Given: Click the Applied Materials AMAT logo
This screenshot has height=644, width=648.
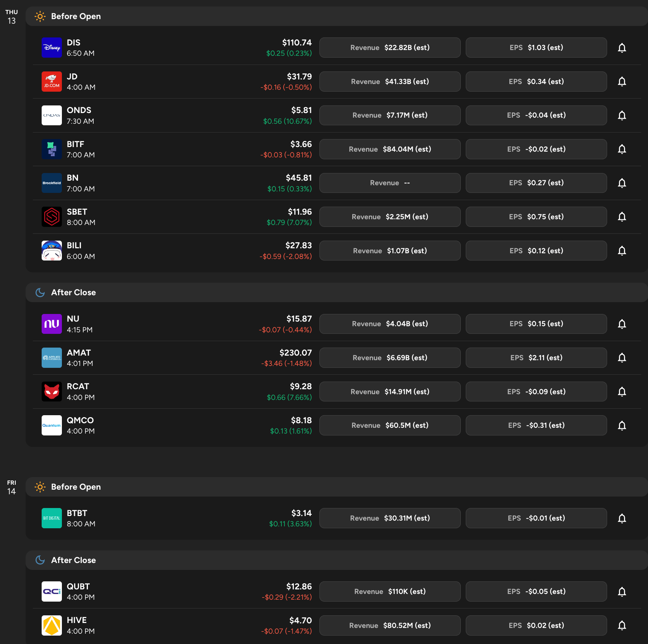Looking at the screenshot, I should coord(52,358).
